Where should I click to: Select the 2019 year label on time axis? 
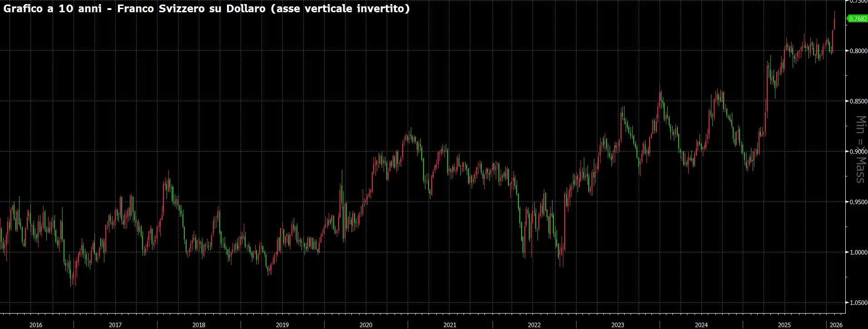pyautogui.click(x=282, y=325)
